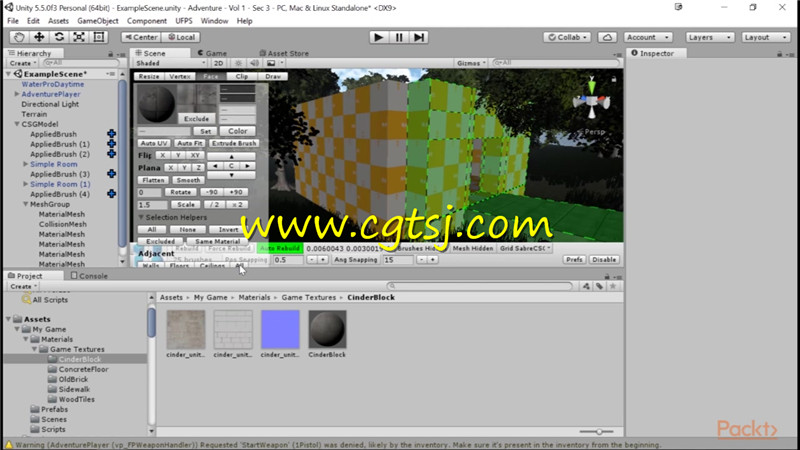
Task: Toggle the Ang Snapping button
Action: point(356,260)
